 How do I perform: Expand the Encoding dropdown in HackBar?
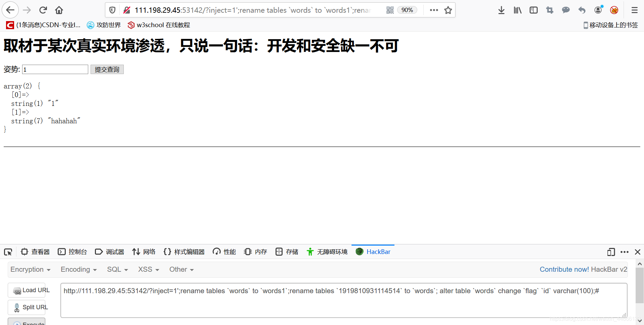click(78, 269)
